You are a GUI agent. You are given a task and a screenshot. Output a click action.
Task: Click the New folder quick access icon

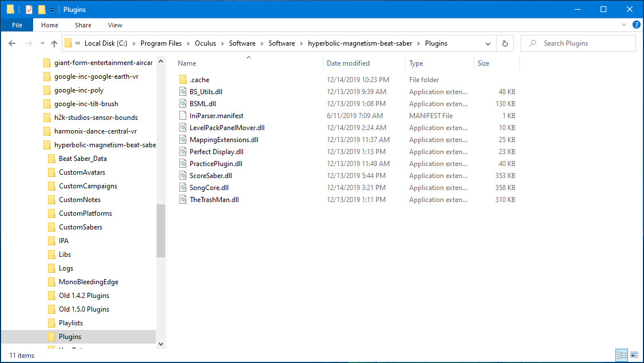(x=42, y=10)
